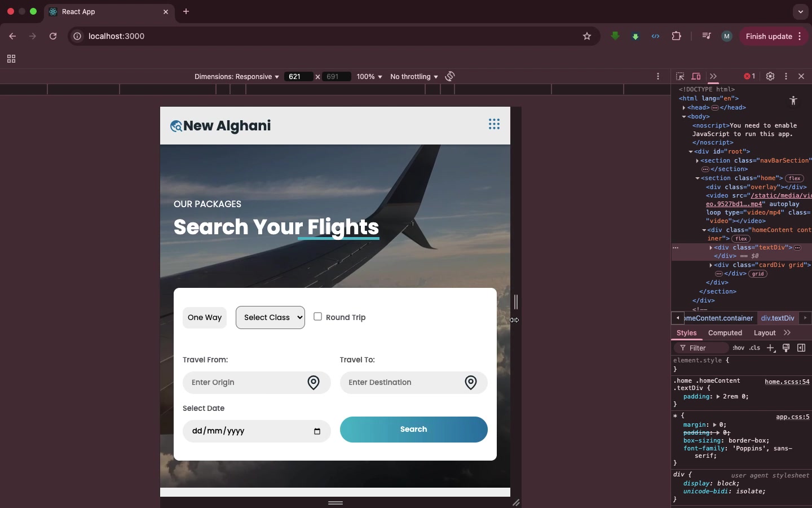
Task: Click the rotate device orientation icon
Action: tap(451, 76)
